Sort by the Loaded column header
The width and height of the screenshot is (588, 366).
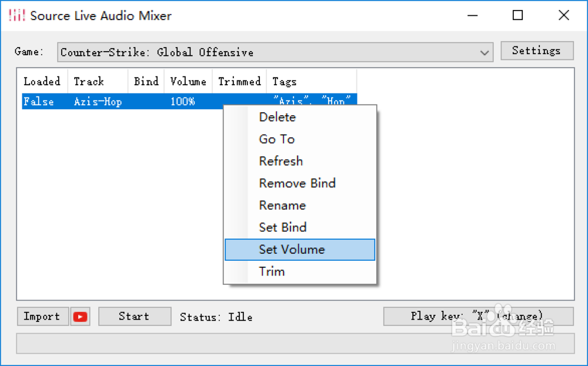coord(42,82)
